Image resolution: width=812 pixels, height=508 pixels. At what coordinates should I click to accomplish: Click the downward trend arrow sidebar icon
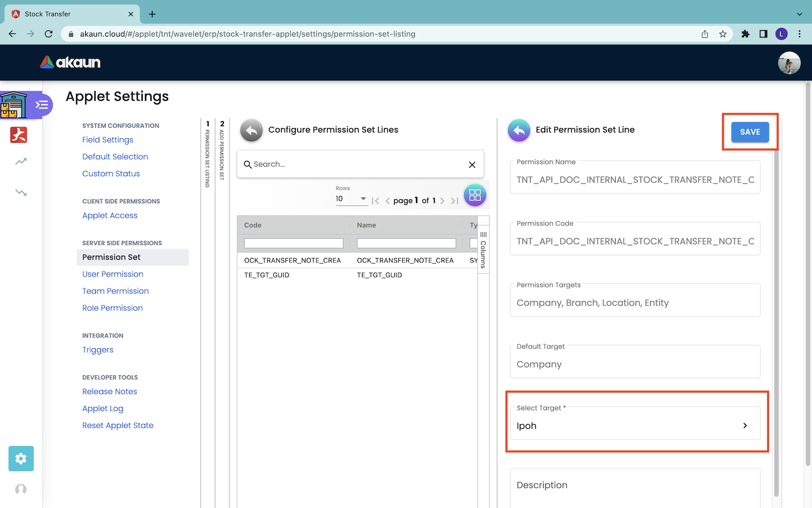(21, 192)
